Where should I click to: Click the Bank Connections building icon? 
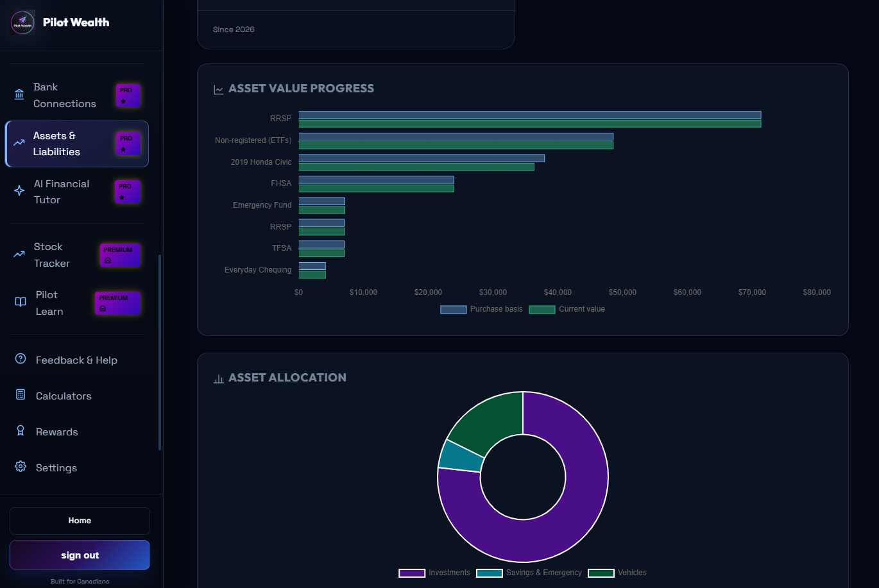[19, 95]
